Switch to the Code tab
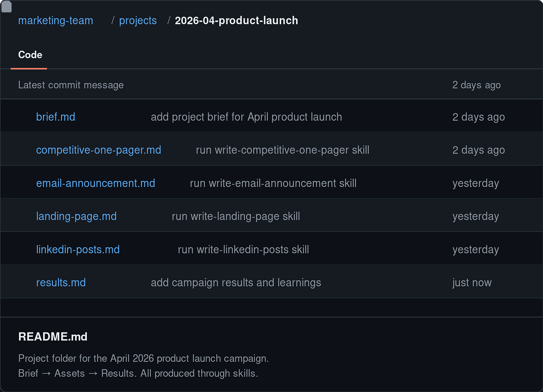 click(x=30, y=55)
